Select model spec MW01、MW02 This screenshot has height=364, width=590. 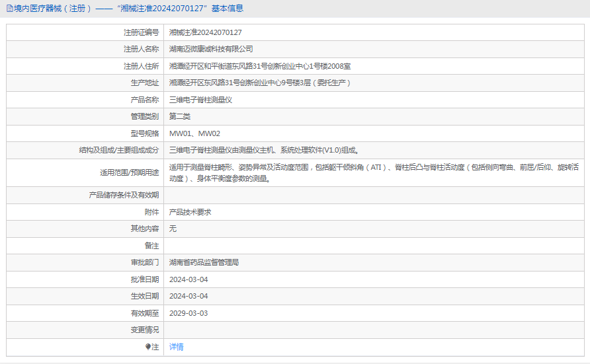(194, 133)
